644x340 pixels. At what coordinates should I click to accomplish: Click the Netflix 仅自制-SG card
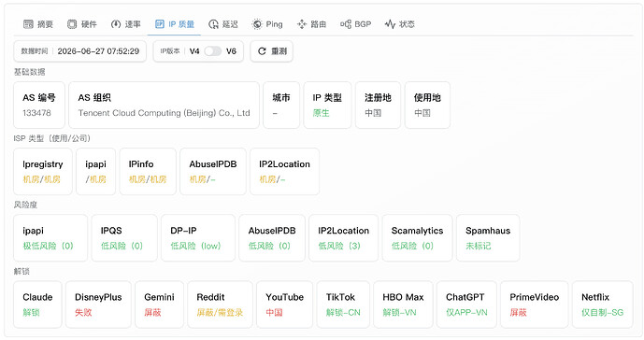603,305
